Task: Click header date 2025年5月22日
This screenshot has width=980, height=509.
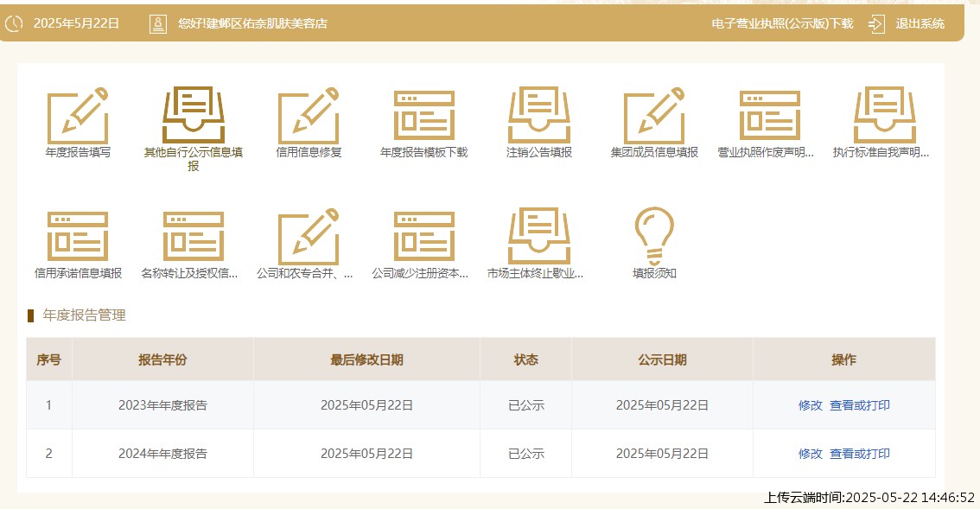Action: click(76, 23)
